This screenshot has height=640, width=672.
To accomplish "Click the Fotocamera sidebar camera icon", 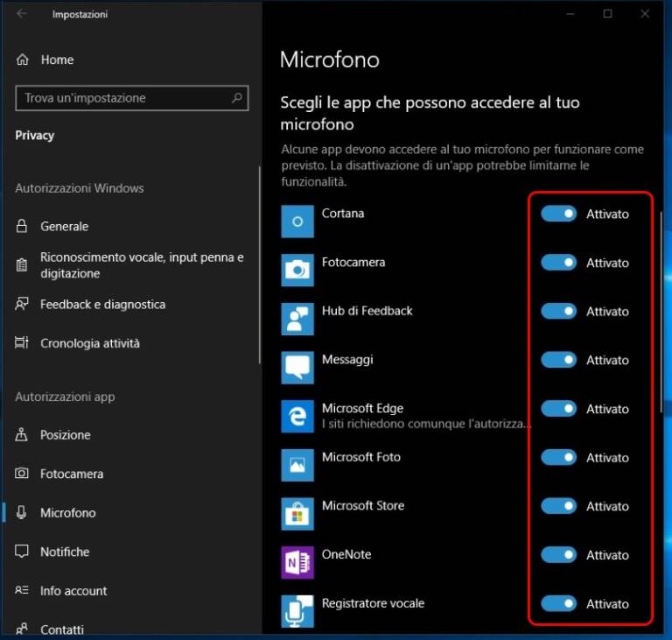I will pos(21,473).
